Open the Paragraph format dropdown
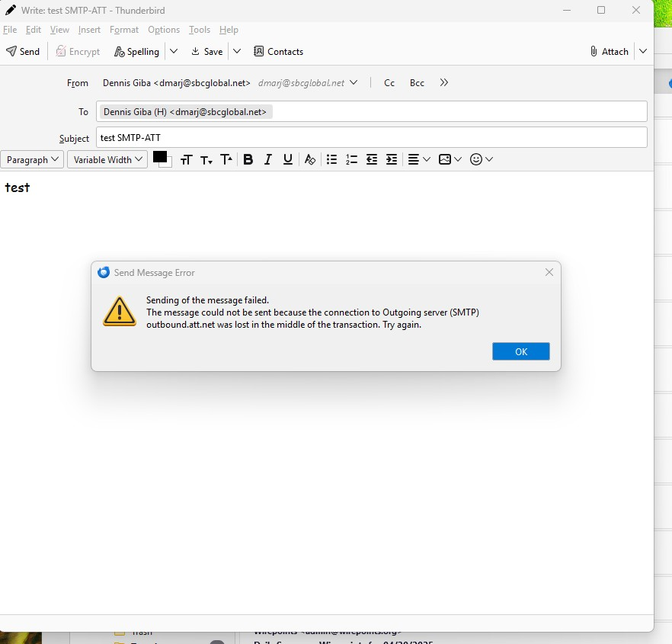This screenshot has height=644, width=672. point(32,159)
